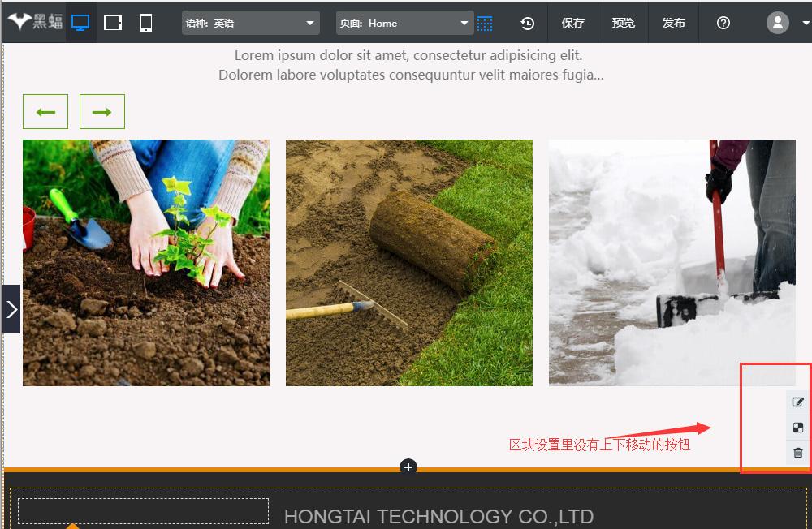Switch to mobile phone preview mode
Viewport: 812px width, 529px height.
(146, 23)
